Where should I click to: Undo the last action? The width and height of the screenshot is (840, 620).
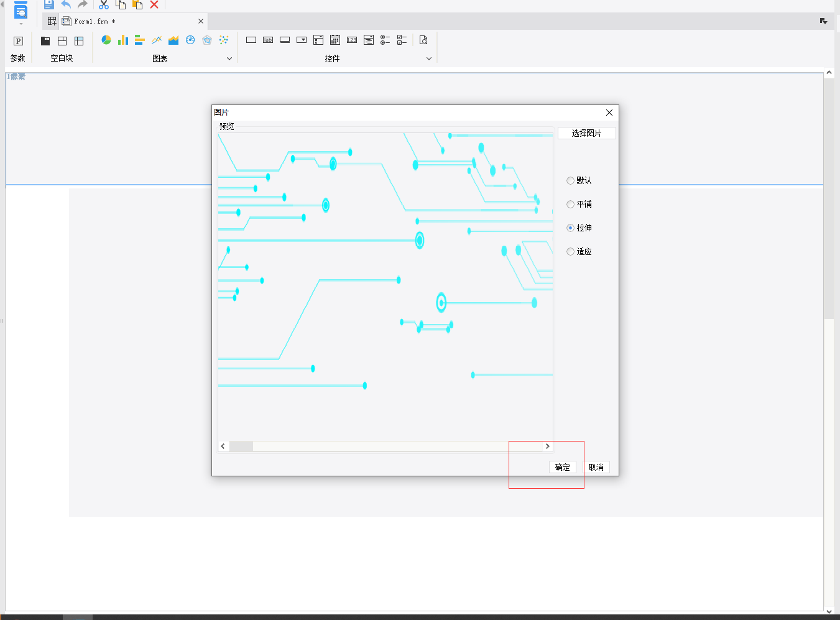[66, 4]
